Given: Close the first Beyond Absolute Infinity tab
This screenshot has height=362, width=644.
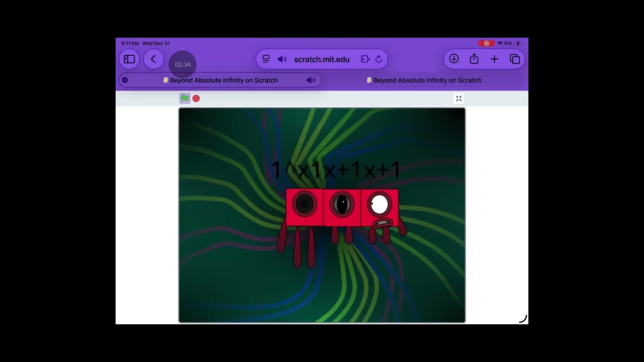Looking at the screenshot, I should 125,80.
